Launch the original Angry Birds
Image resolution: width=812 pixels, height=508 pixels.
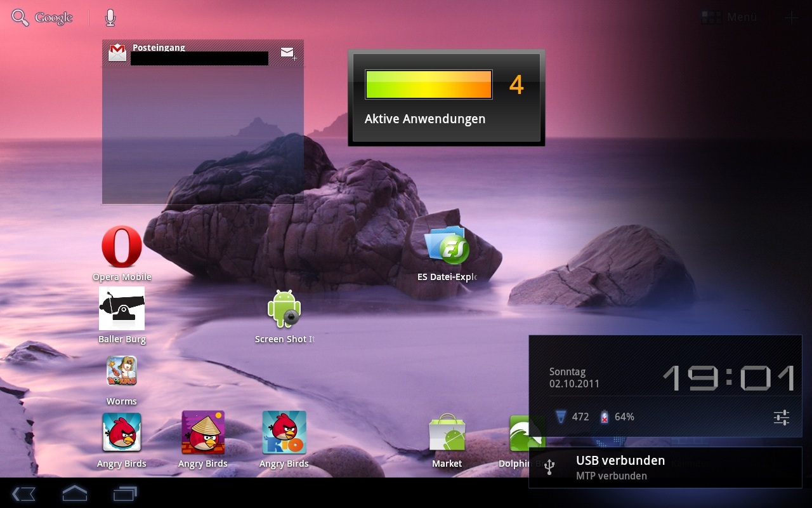coord(122,440)
